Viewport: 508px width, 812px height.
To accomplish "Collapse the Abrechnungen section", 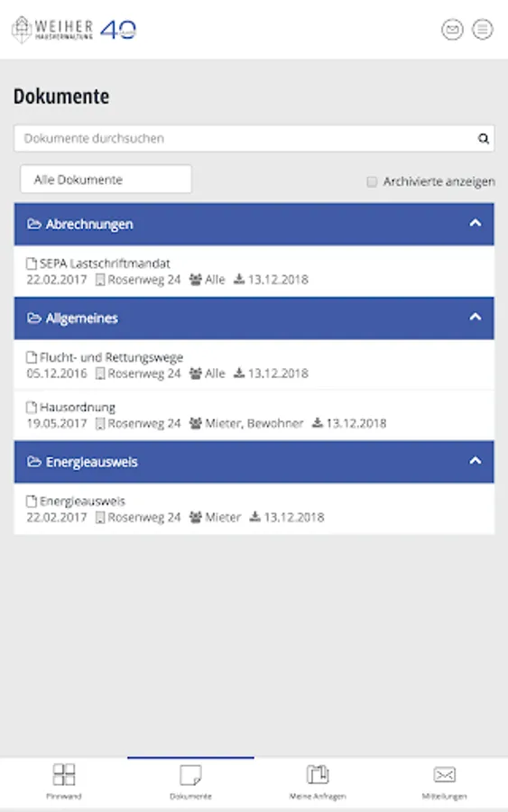I will 476,224.
